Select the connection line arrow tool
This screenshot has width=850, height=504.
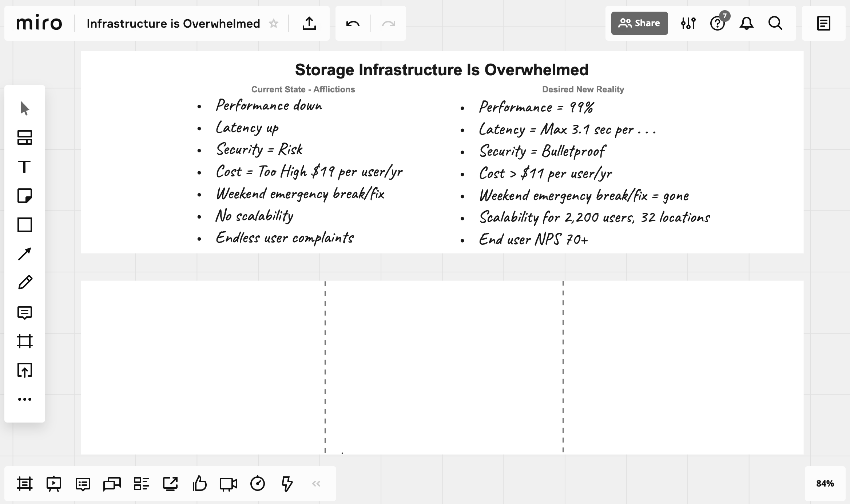pos(25,254)
